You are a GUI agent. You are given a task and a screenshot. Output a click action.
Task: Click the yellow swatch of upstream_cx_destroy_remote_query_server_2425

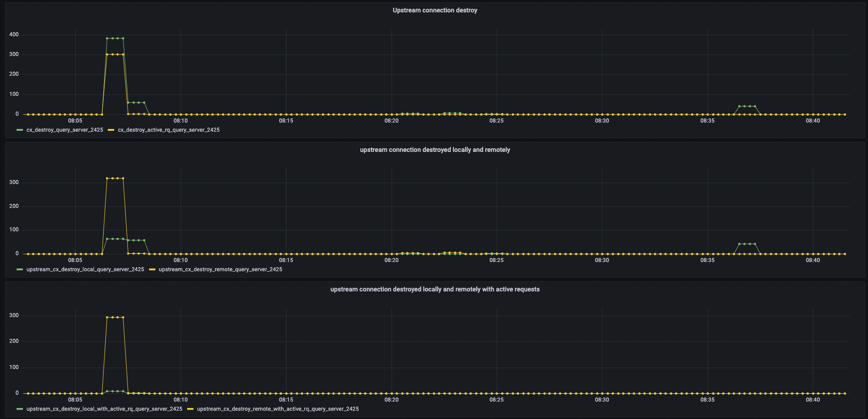(152, 269)
